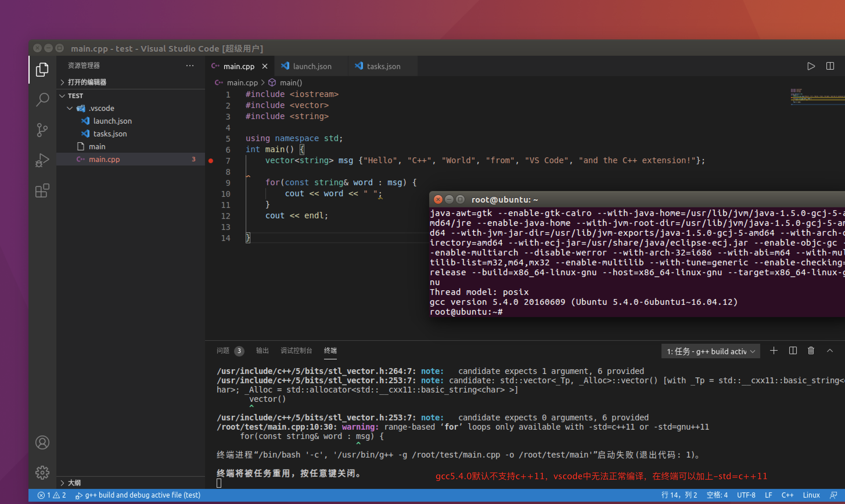This screenshot has height=504, width=845.
Task: Change the LF end of line sequence
Action: click(768, 495)
